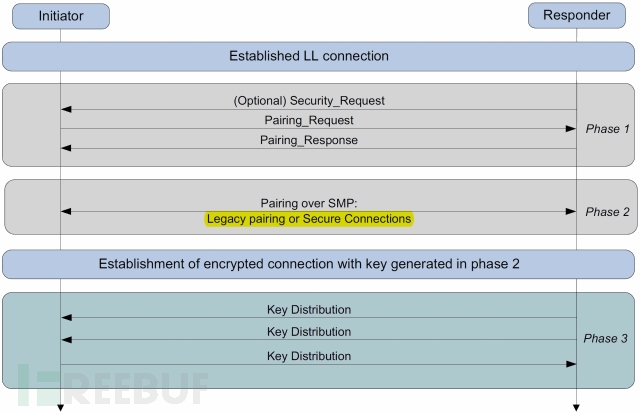Click the Initiator lifeline bottom arrowhead
640x413 pixels.
[x=61, y=408]
